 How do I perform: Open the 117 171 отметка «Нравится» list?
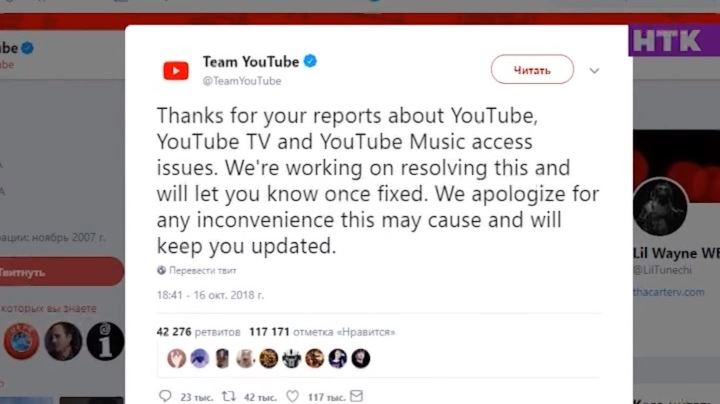322,332
